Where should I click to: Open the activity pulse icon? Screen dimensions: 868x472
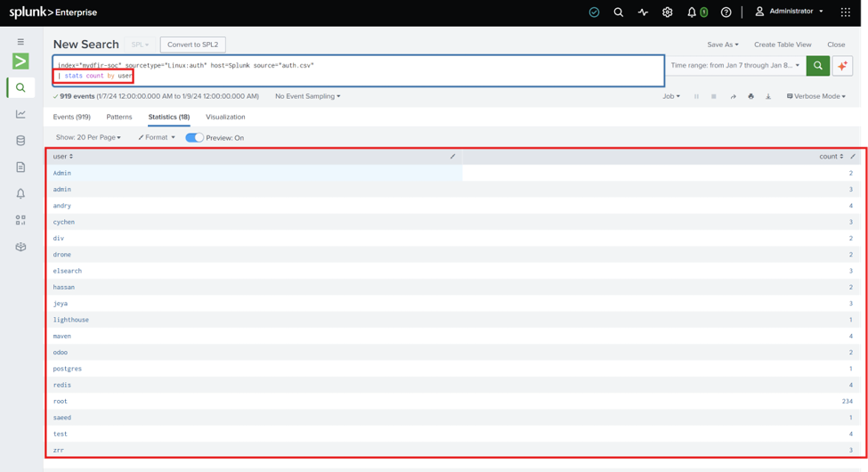click(643, 12)
